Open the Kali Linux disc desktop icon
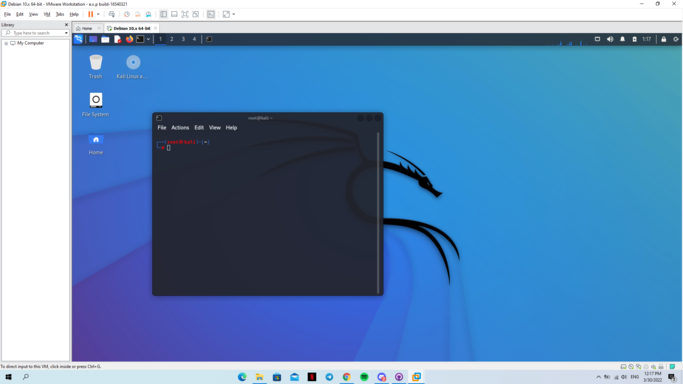 132,66
